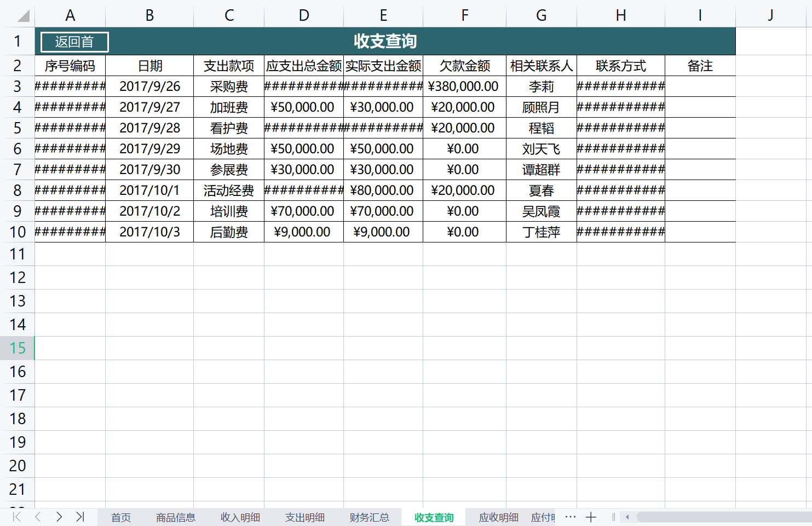Click the 收支查询 title cell
Image resolution: width=812 pixels, height=526 pixels.
pos(385,41)
